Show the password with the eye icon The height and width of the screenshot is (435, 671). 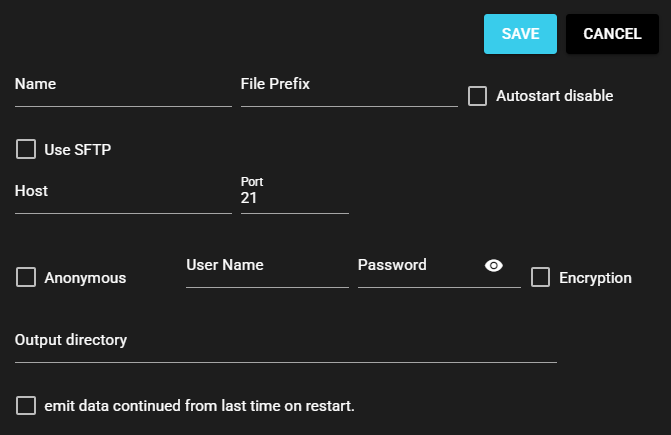[x=494, y=265]
